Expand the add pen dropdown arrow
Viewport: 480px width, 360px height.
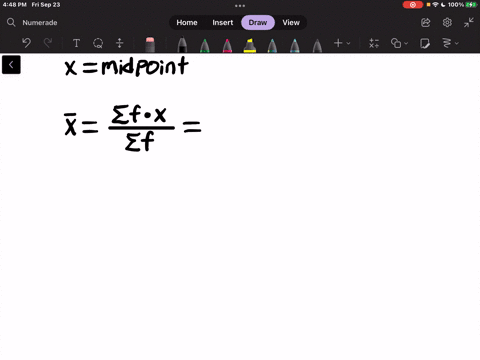pos(348,43)
